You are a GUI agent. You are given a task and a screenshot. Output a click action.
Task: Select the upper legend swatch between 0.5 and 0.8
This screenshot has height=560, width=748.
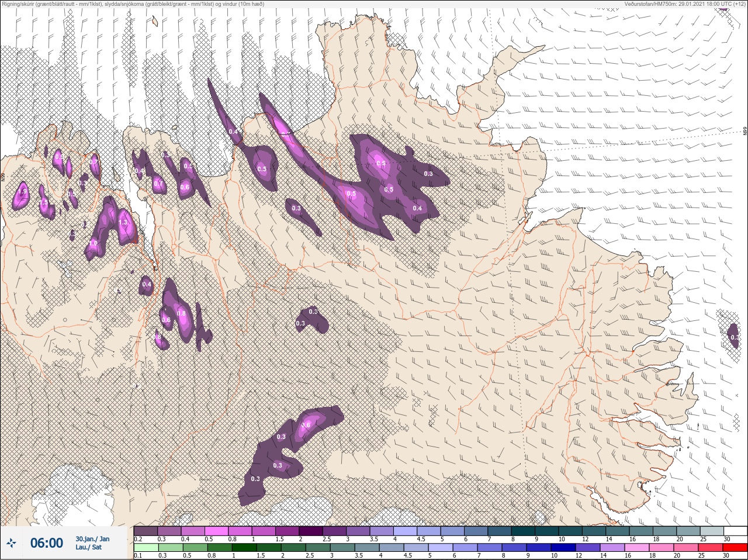[217, 531]
